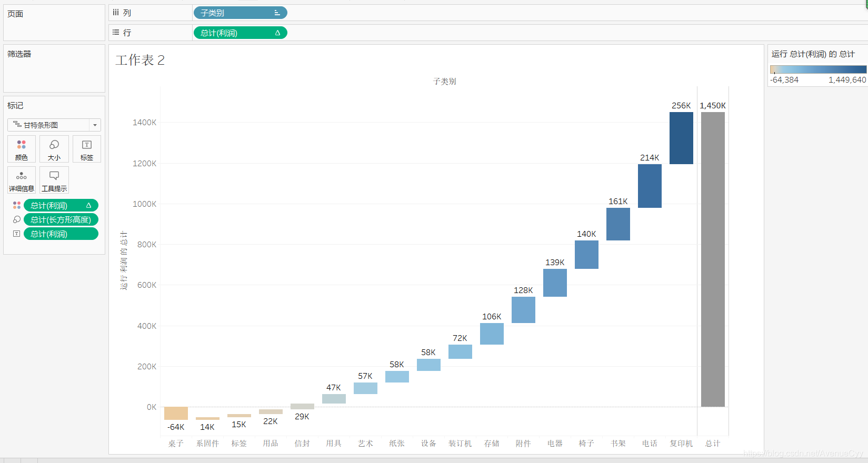Select the 电话 bar labeled 214K
The image size is (868, 463).
pyautogui.click(x=650, y=186)
